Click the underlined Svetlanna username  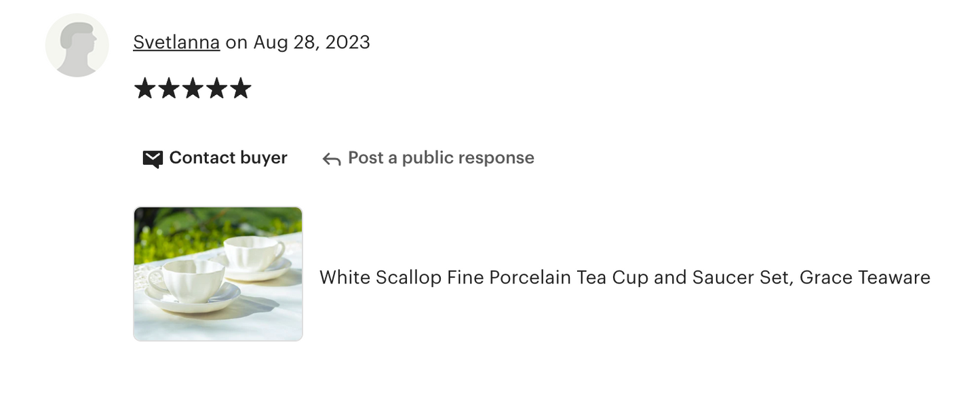(x=176, y=42)
